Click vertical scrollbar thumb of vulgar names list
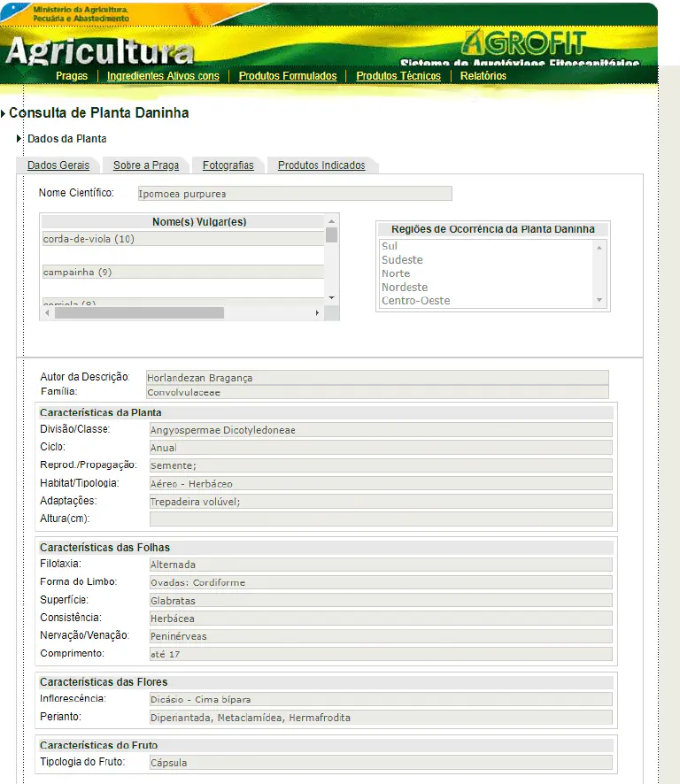Viewport: 680px width, 784px height. pyautogui.click(x=331, y=235)
